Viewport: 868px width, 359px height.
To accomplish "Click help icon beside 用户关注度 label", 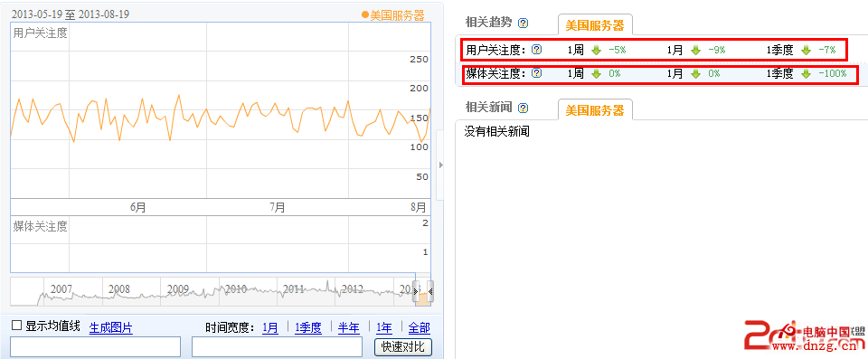I will pos(536,50).
